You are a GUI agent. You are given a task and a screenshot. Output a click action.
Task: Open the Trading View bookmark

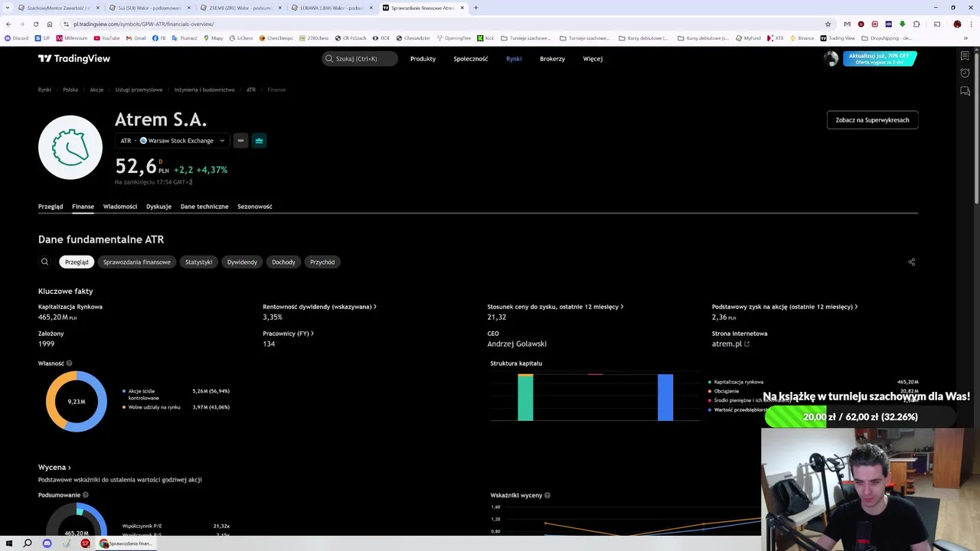[x=837, y=37]
